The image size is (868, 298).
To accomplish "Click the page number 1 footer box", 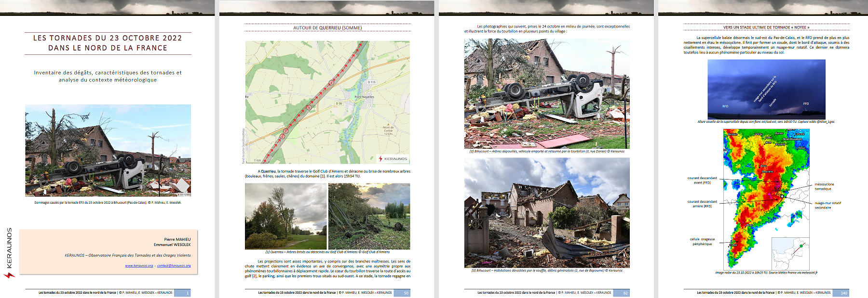I will click(182, 293).
